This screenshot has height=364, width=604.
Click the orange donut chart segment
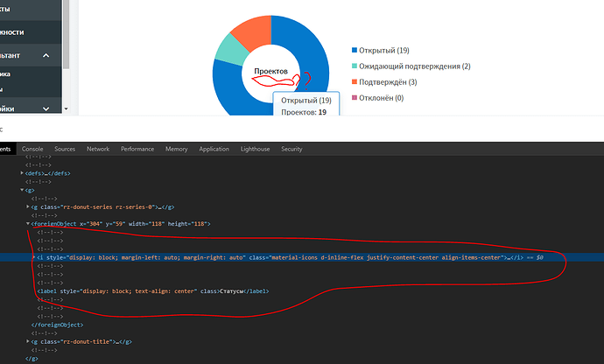(x=255, y=31)
